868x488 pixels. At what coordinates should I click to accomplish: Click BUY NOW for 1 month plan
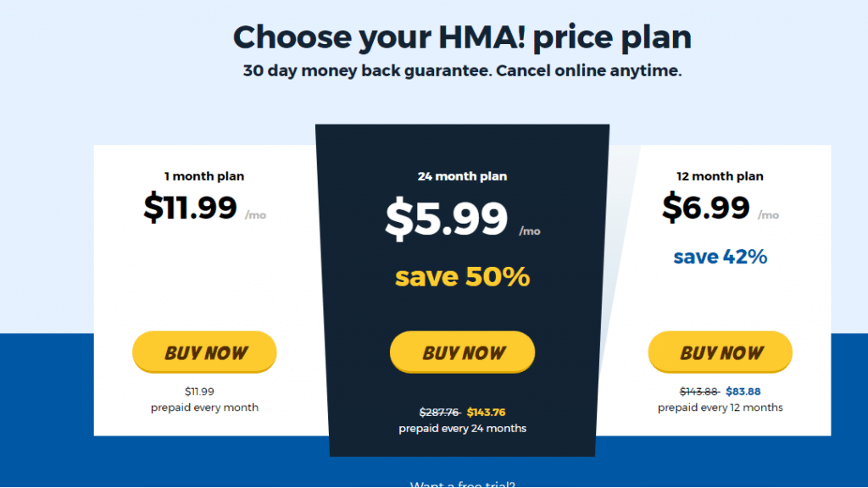(204, 352)
